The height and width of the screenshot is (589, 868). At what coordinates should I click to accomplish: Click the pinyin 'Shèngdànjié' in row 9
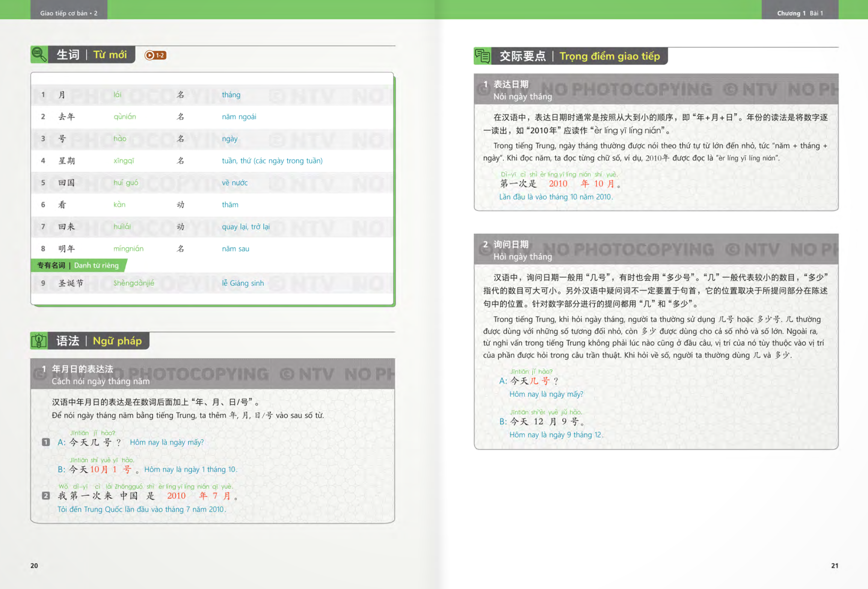[x=134, y=283]
